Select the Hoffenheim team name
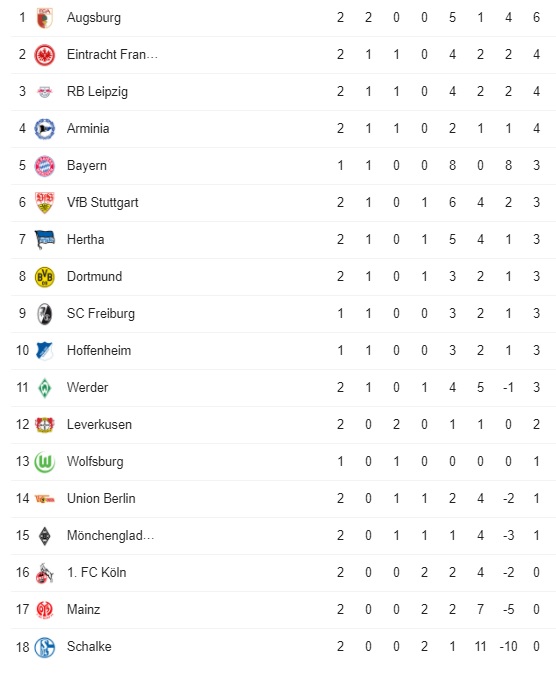Screen dimensions: 556x682 (x=99, y=351)
